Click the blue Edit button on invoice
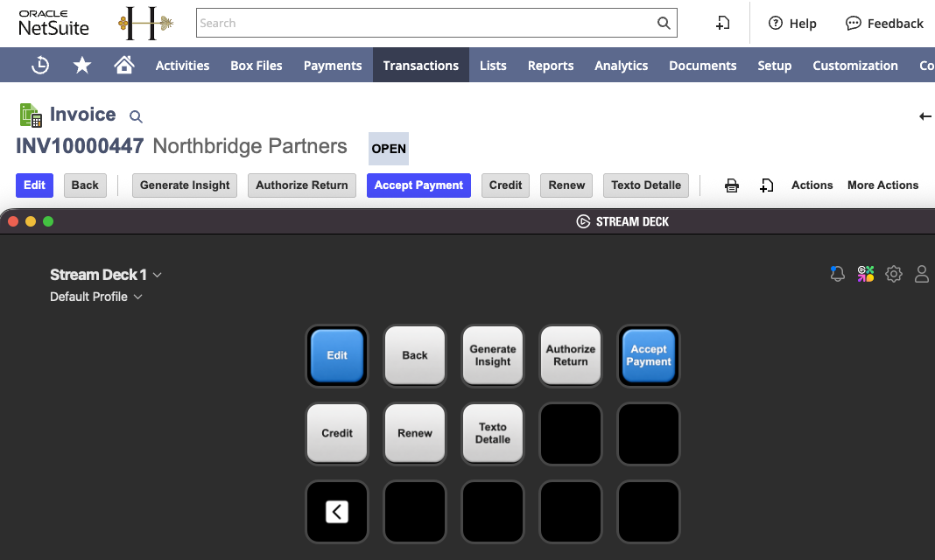Image resolution: width=935 pixels, height=560 pixels. [35, 185]
